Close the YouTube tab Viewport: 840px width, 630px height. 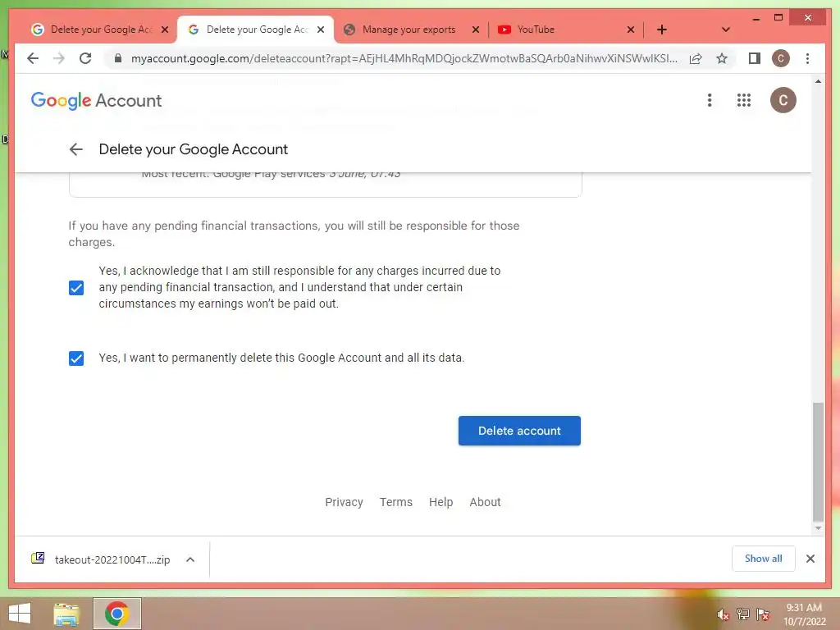631,30
